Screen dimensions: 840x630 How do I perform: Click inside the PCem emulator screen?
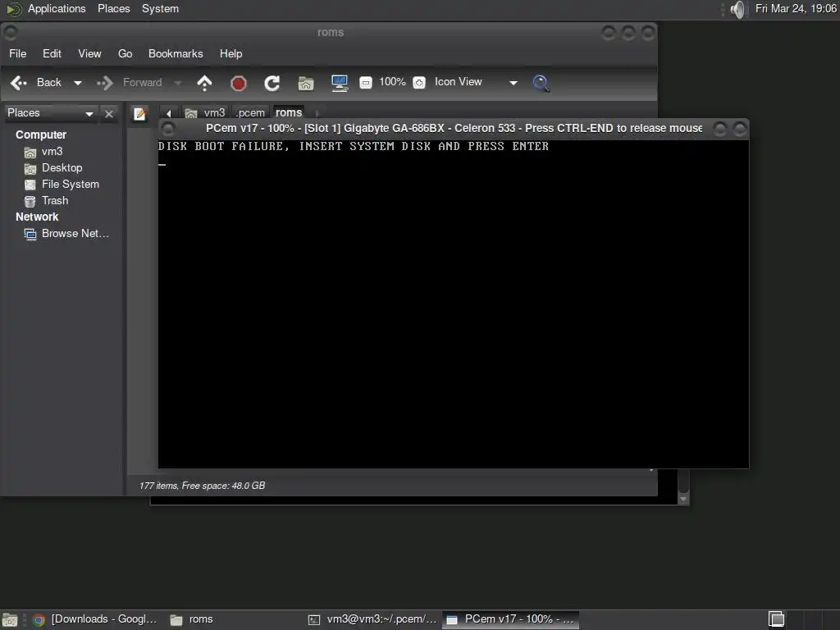[x=453, y=304]
